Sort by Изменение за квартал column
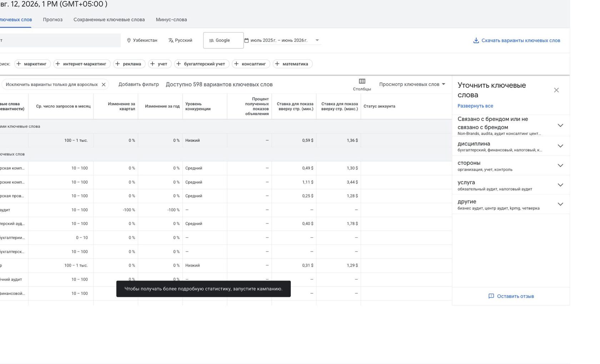 coord(121,106)
